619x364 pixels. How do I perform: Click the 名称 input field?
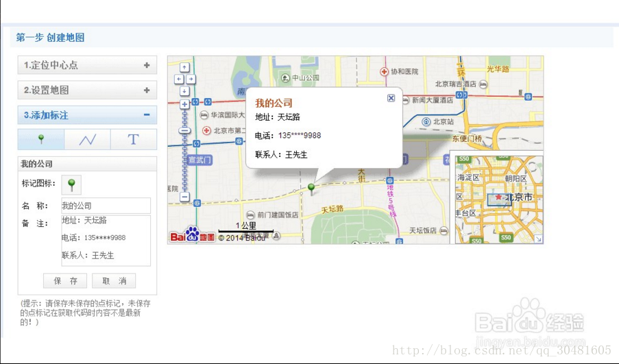click(x=106, y=206)
